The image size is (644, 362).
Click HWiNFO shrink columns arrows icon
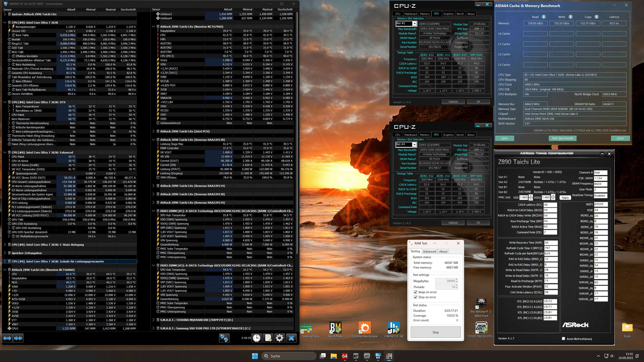(x=18, y=338)
